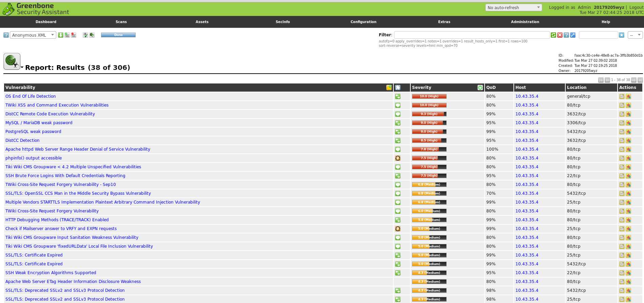This screenshot has width=644, height=303.
Task: Go to the first results page arrow
Action: point(601,80)
